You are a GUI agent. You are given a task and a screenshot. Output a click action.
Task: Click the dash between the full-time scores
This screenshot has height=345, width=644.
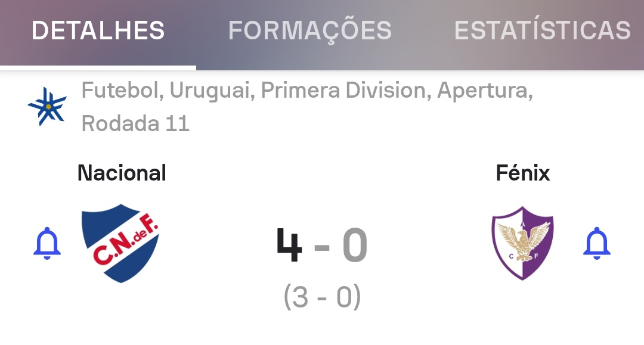322,247
